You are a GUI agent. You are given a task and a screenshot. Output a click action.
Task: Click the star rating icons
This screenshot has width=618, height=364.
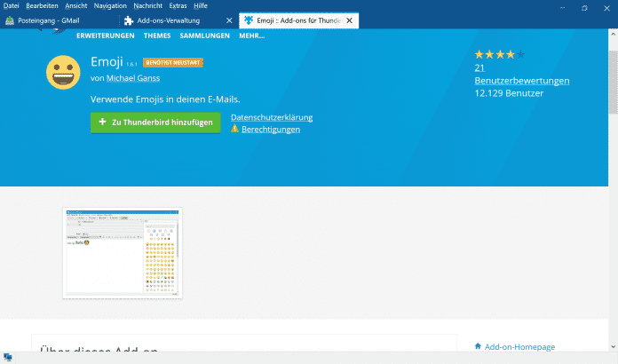click(500, 54)
